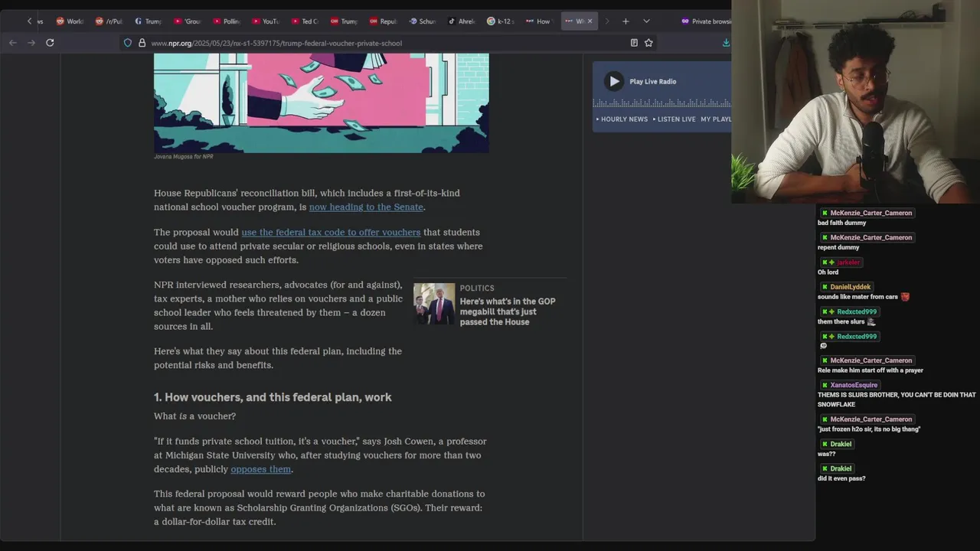Open the downloads arrow icon

725,43
